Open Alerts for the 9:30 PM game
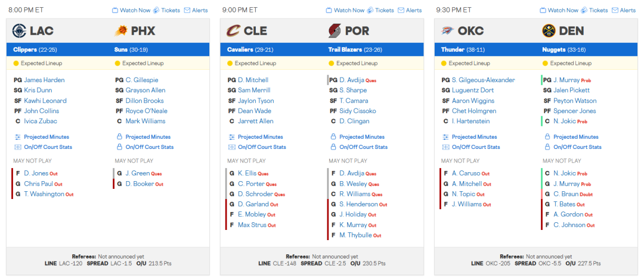 coord(623,10)
